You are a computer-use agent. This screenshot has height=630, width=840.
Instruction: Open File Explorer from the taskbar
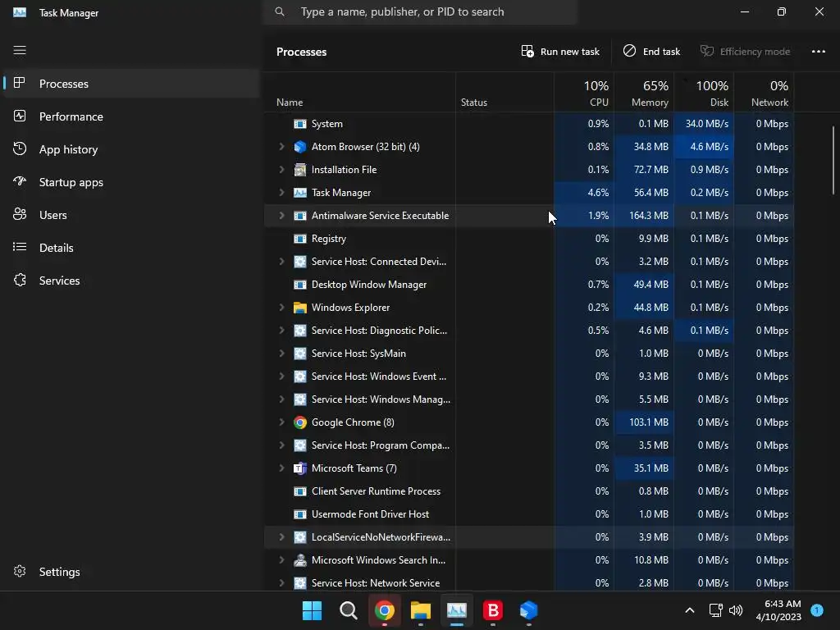[x=421, y=610]
